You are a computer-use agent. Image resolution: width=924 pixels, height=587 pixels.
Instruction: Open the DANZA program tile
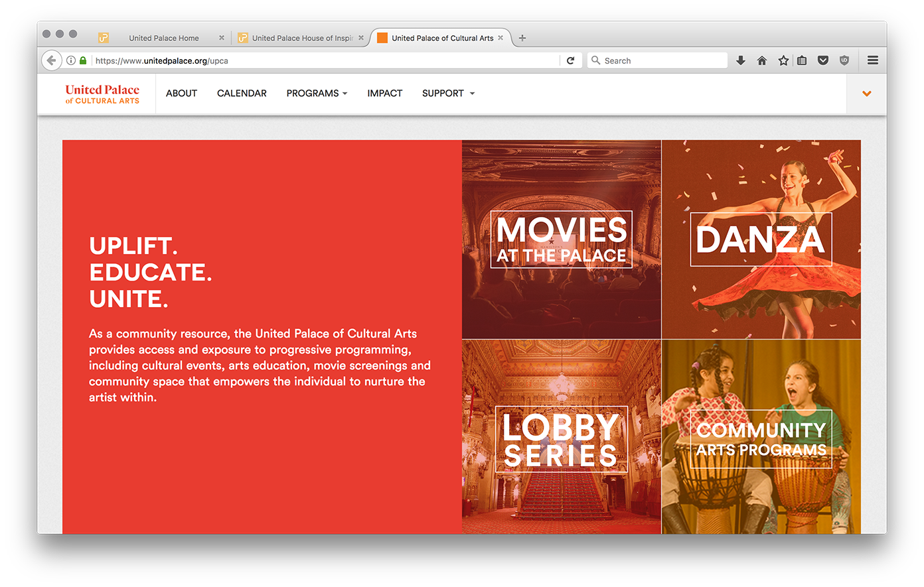[761, 239]
